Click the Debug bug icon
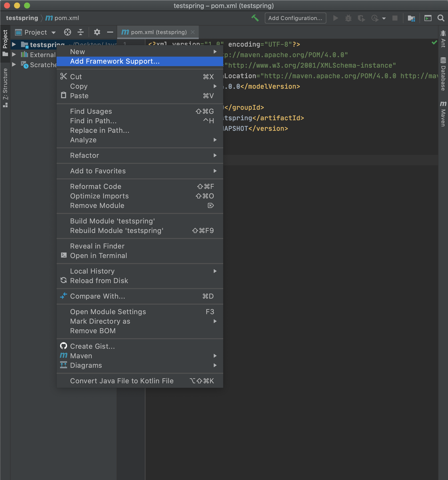The image size is (448, 480). 348,18
